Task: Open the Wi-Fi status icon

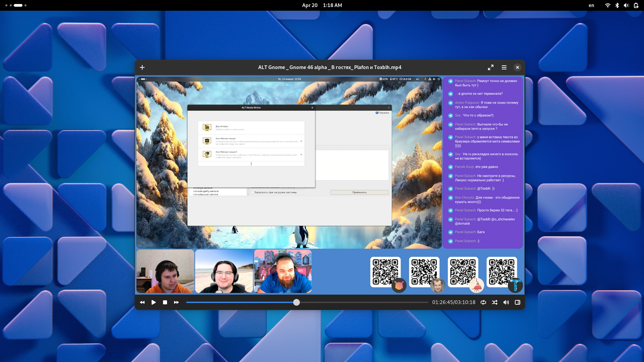Action: (x=607, y=5)
